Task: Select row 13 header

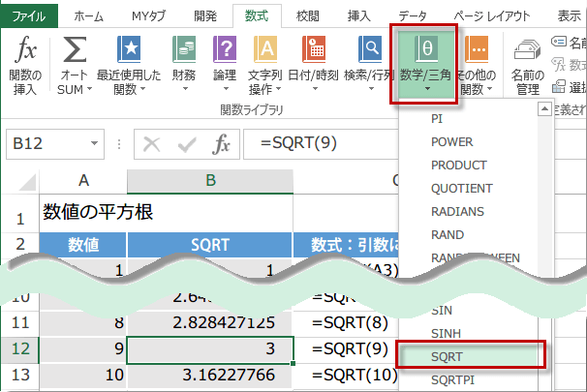Action: tap(19, 376)
